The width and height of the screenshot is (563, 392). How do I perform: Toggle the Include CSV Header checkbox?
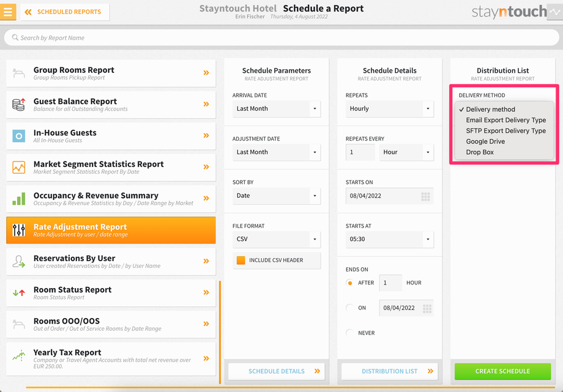[241, 261]
